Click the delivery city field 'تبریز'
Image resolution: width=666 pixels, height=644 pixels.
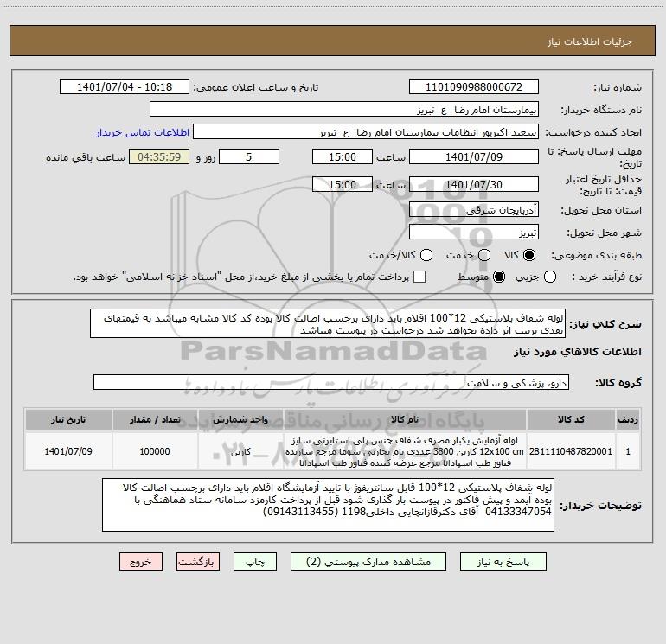474,233
